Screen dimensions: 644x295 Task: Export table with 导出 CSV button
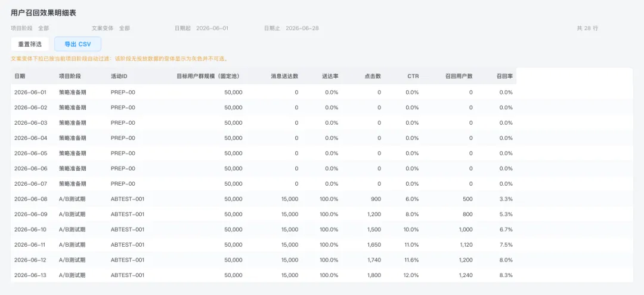tap(78, 44)
